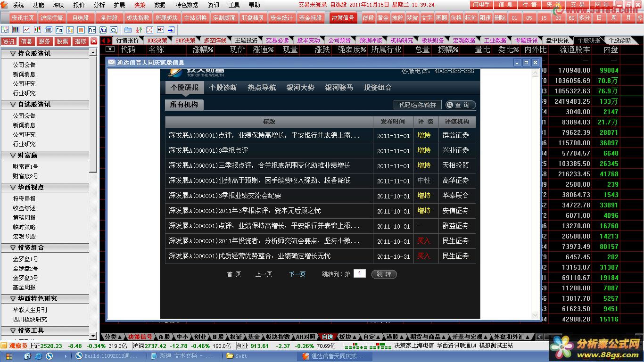The width and height of the screenshot is (644, 362).
Task: Click the magnifier stock search icon
Action: coord(114,30)
